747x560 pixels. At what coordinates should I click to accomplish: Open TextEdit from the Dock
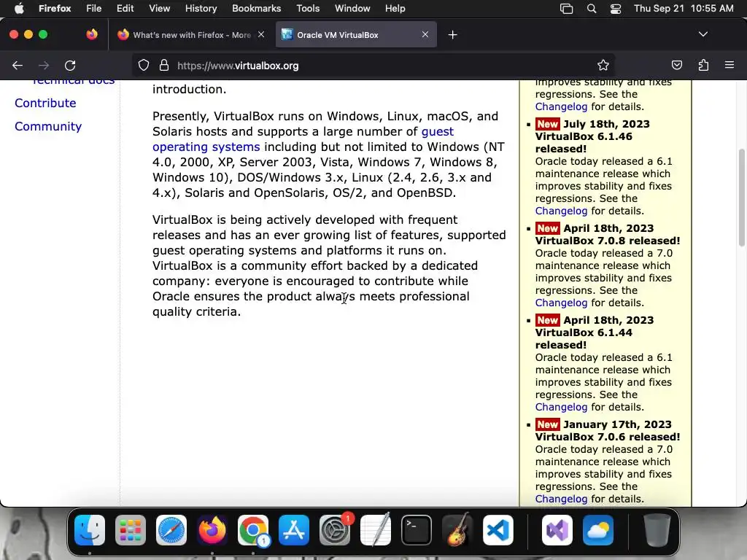(x=376, y=530)
